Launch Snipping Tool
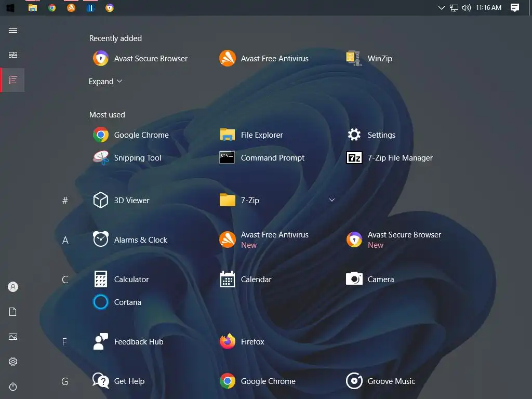Screen dimensions: 532x399 click(127, 158)
